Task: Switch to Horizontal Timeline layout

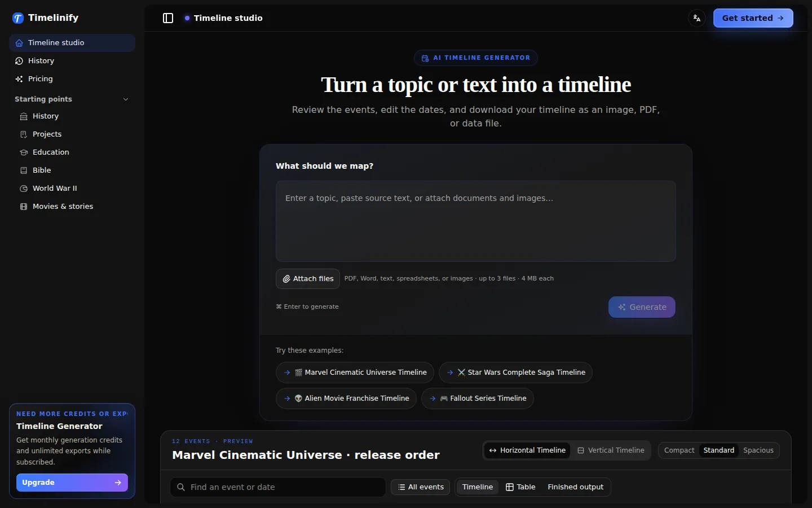Action: [x=527, y=450]
